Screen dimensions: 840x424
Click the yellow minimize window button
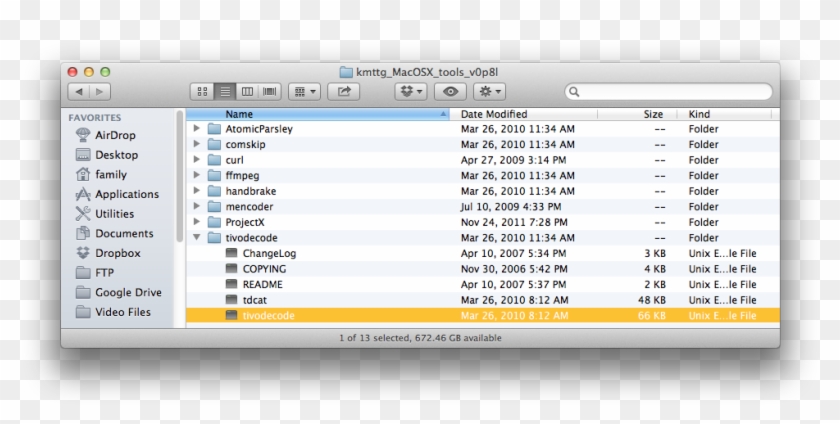[89, 72]
